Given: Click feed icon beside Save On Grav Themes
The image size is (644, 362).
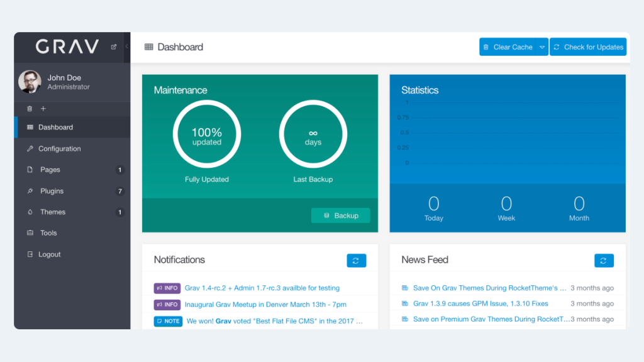Looking at the screenshot, I should point(405,288).
